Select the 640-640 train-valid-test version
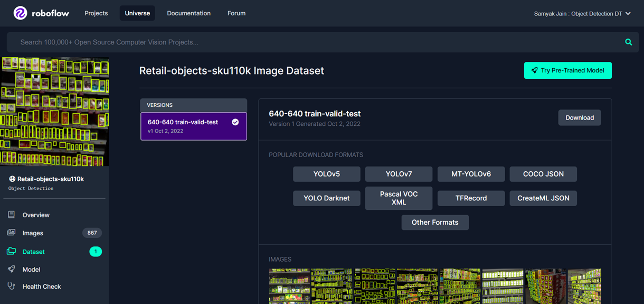Image resolution: width=644 pixels, height=304 pixels. point(194,126)
